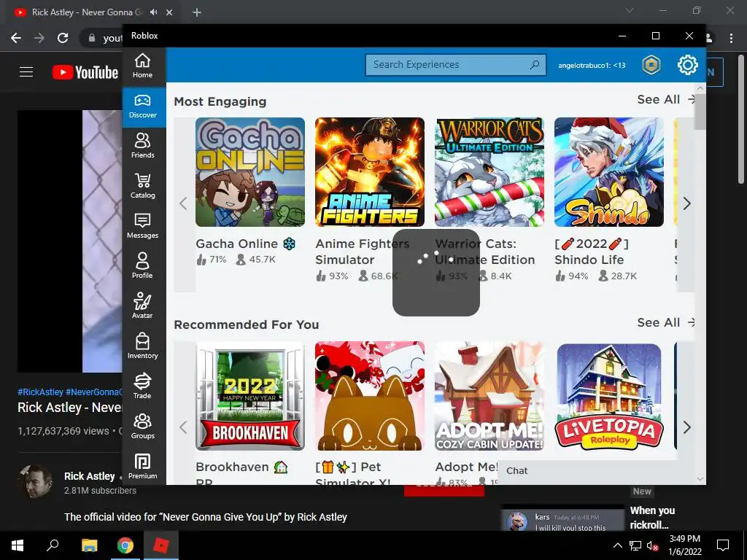Open the YouTube hamburger menu
Screen dimensions: 747x560
coord(26,72)
